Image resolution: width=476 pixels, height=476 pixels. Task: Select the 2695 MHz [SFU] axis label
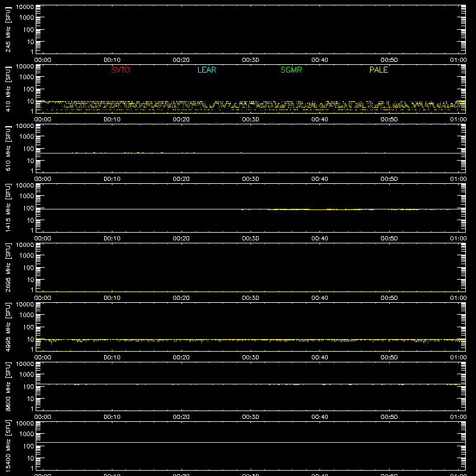click(8, 267)
